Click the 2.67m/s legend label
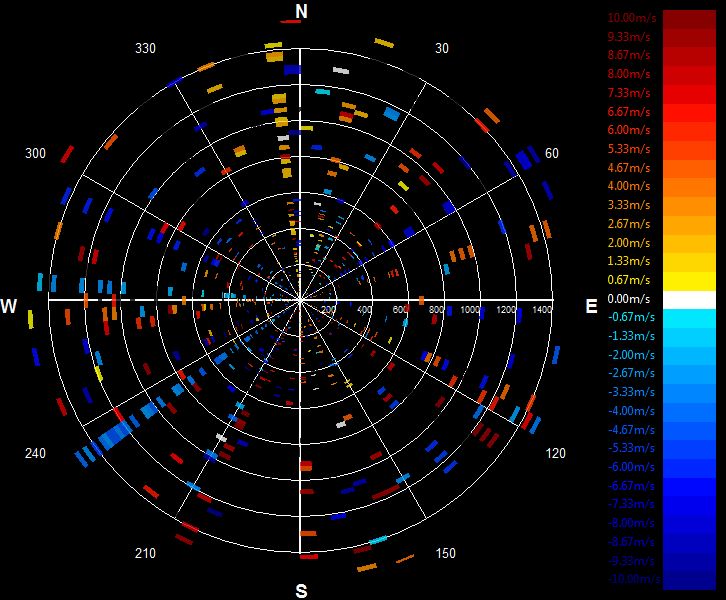726x600 pixels. 629,224
